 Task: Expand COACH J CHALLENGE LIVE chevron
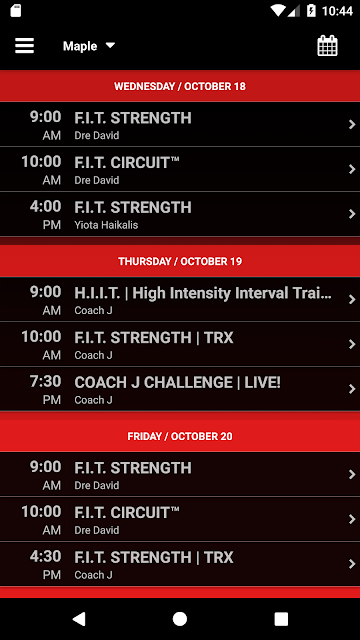tap(352, 389)
